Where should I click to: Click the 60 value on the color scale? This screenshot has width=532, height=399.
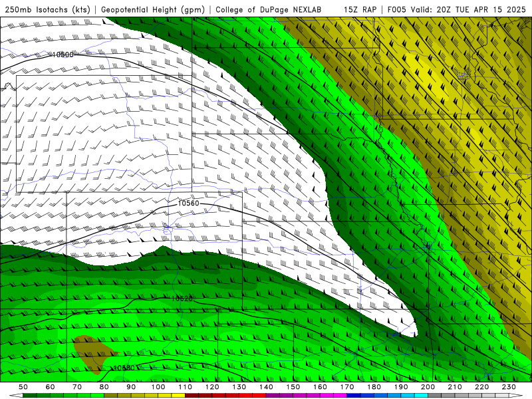(51, 387)
